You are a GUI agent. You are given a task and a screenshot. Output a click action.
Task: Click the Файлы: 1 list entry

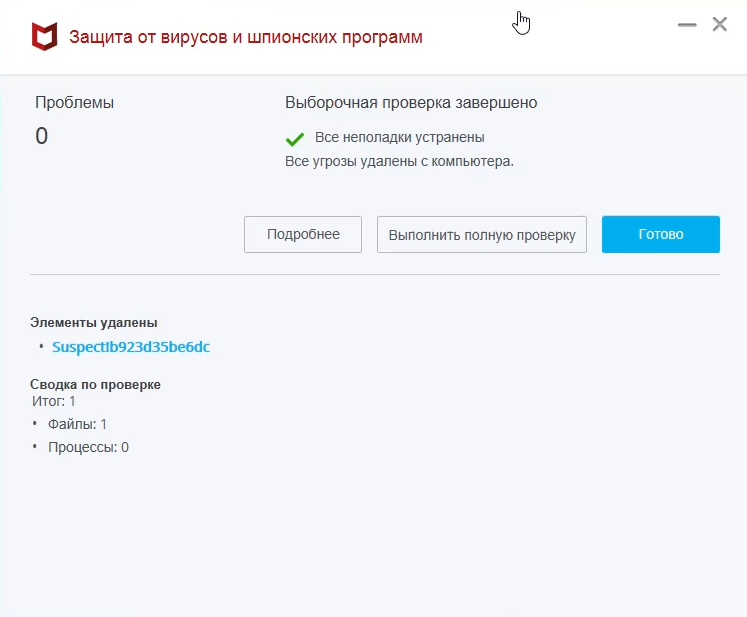(x=77, y=424)
